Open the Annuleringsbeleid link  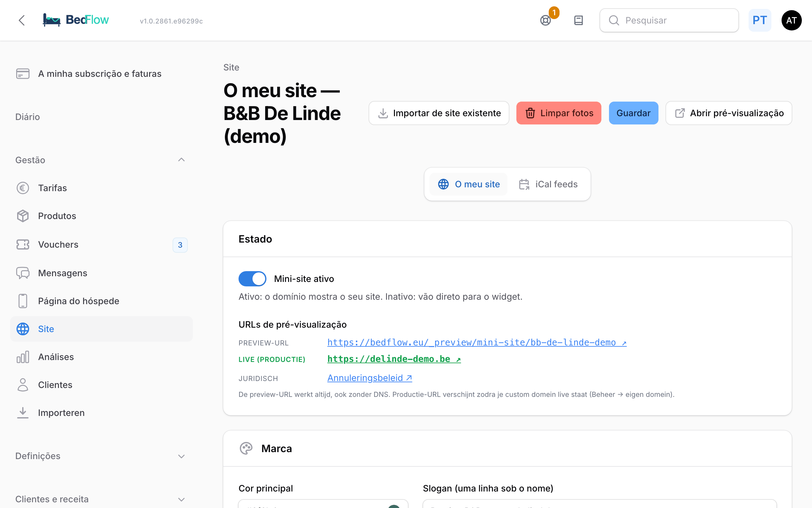(370, 378)
